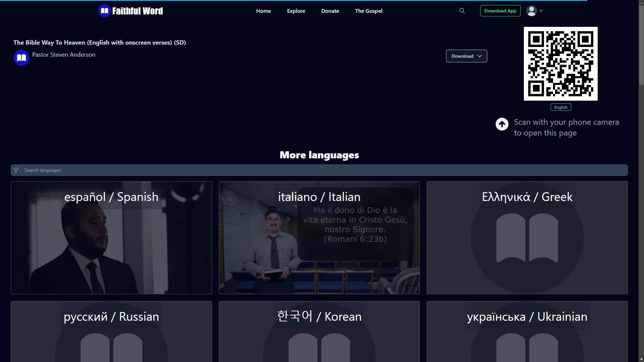Image resolution: width=644 pixels, height=362 pixels.
Task: Open Pastor Steven Anderson link
Action: point(64,55)
